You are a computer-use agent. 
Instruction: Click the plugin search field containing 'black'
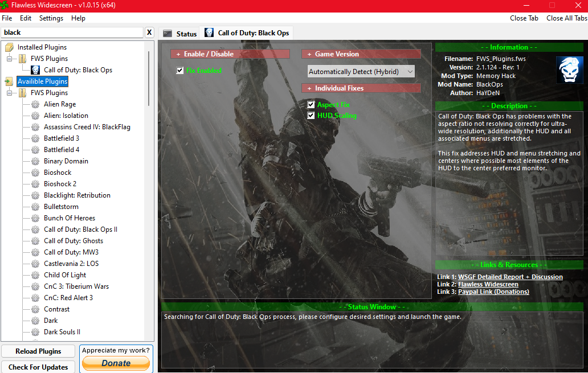point(72,32)
